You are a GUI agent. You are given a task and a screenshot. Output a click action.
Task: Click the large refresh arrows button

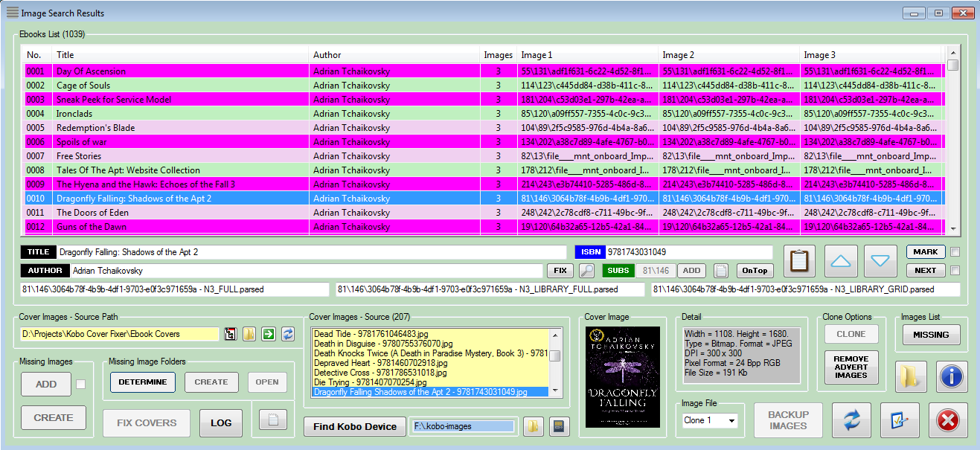pyautogui.click(x=851, y=422)
